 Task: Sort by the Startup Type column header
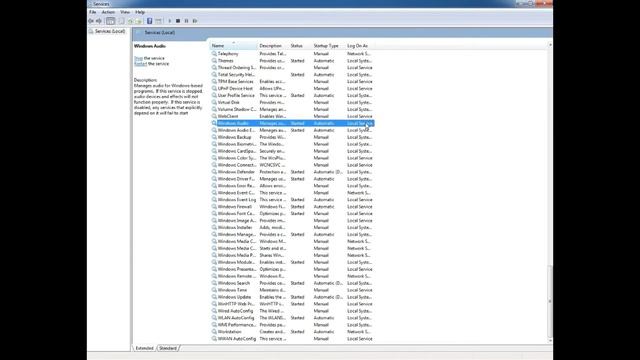[329, 46]
